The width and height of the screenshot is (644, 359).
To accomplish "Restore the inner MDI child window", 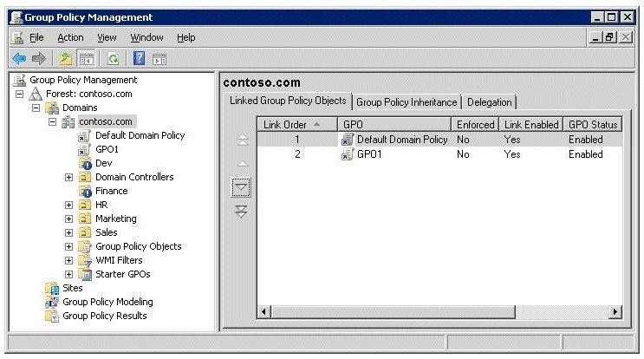I will pos(609,38).
